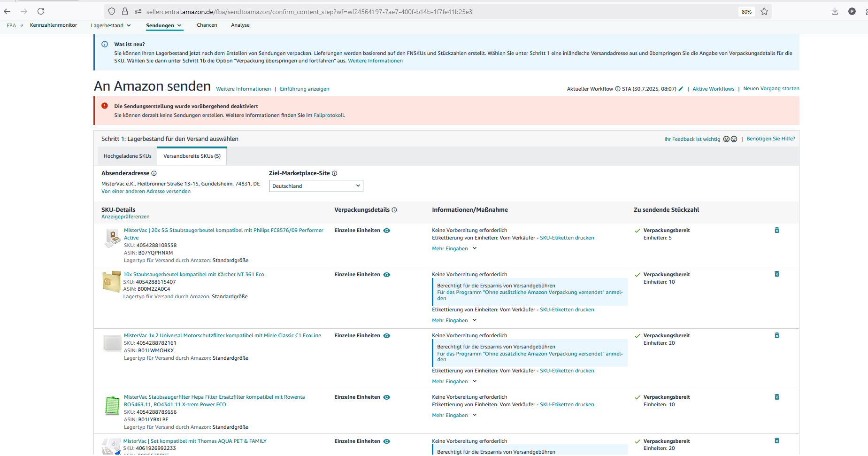Click the Verpackungsdetails info icon

click(x=394, y=210)
